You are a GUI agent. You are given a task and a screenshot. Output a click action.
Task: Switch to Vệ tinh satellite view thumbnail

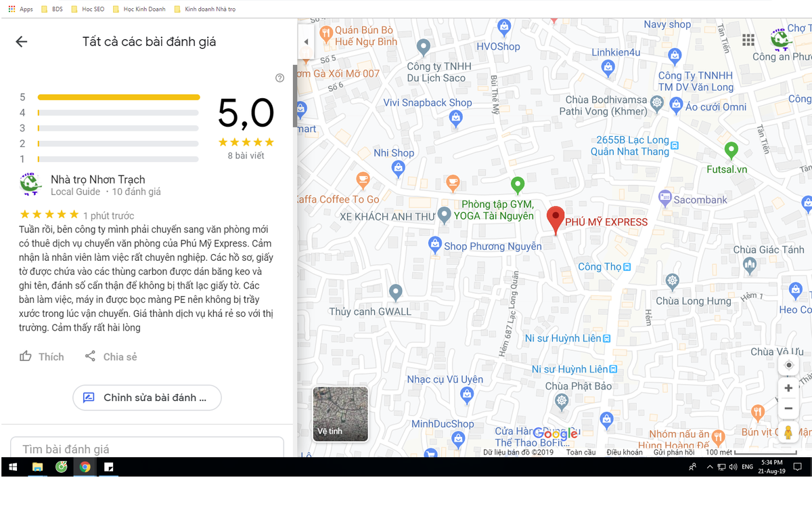click(340, 414)
